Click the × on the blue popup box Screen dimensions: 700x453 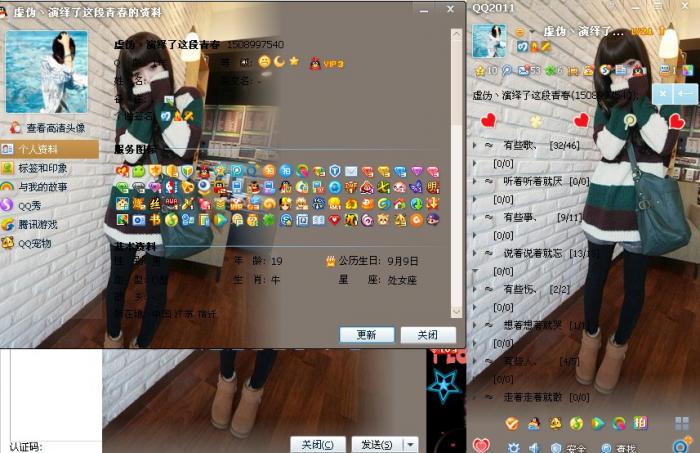663,93
